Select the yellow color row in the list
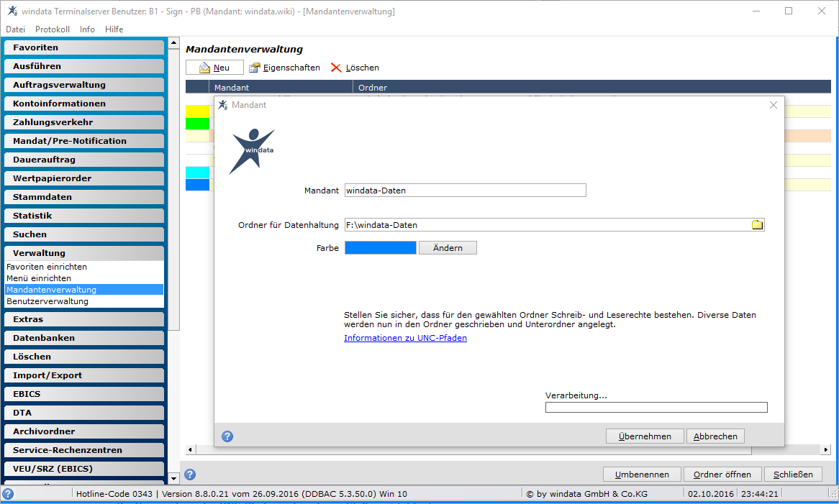The height and width of the screenshot is (504, 839). click(197, 111)
